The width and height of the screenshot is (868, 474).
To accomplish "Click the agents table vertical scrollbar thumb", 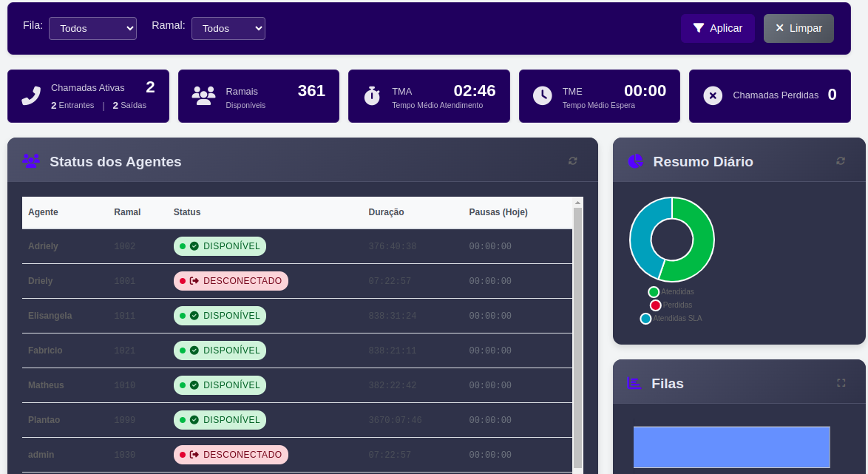I will (x=577, y=338).
